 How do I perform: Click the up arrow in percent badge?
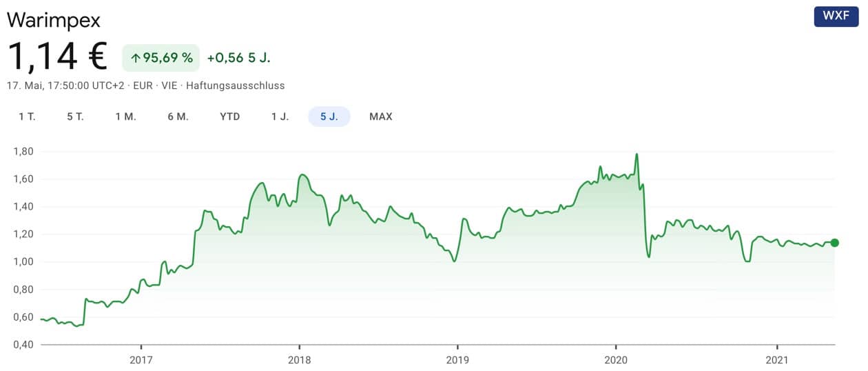(x=135, y=58)
